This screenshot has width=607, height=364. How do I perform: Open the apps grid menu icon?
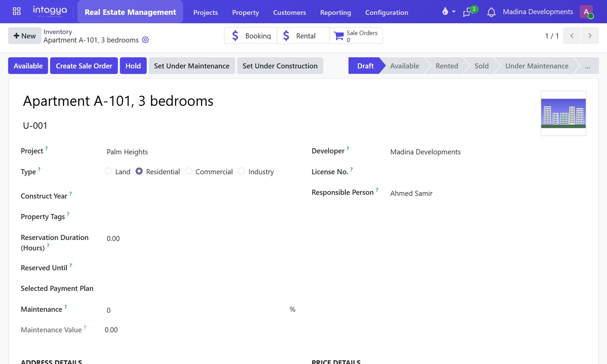point(17,11)
